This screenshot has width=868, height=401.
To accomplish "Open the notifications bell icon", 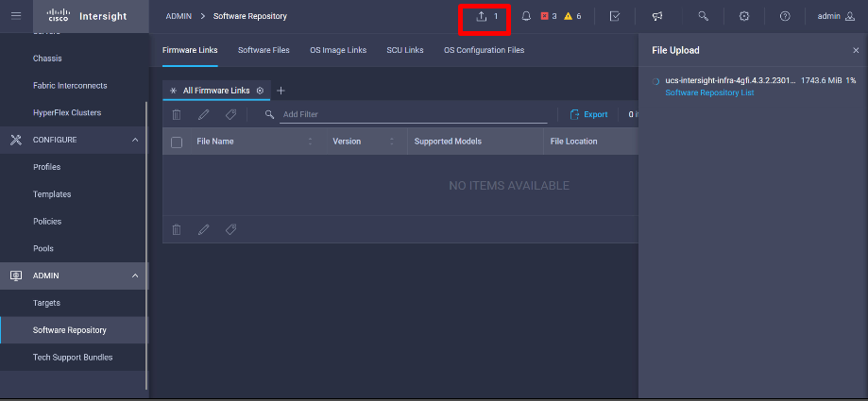I will click(526, 16).
